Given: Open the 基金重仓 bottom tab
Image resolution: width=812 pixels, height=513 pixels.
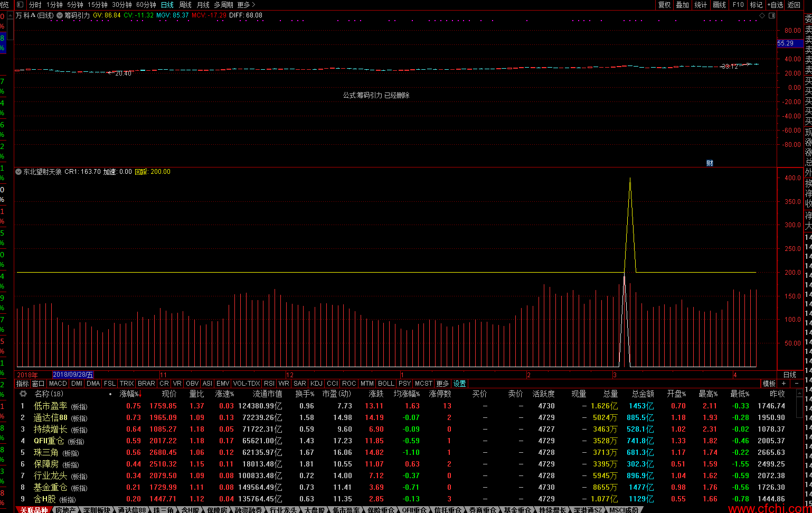Looking at the screenshot, I should pos(517,510).
